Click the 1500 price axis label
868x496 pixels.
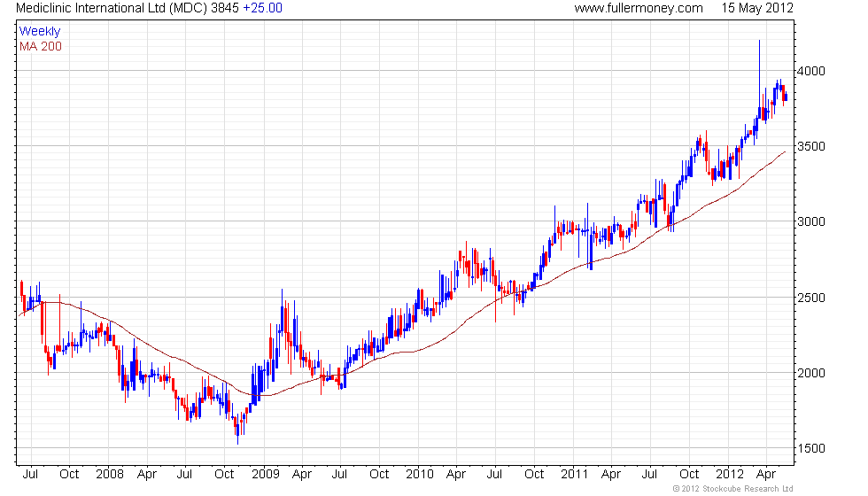click(x=811, y=448)
